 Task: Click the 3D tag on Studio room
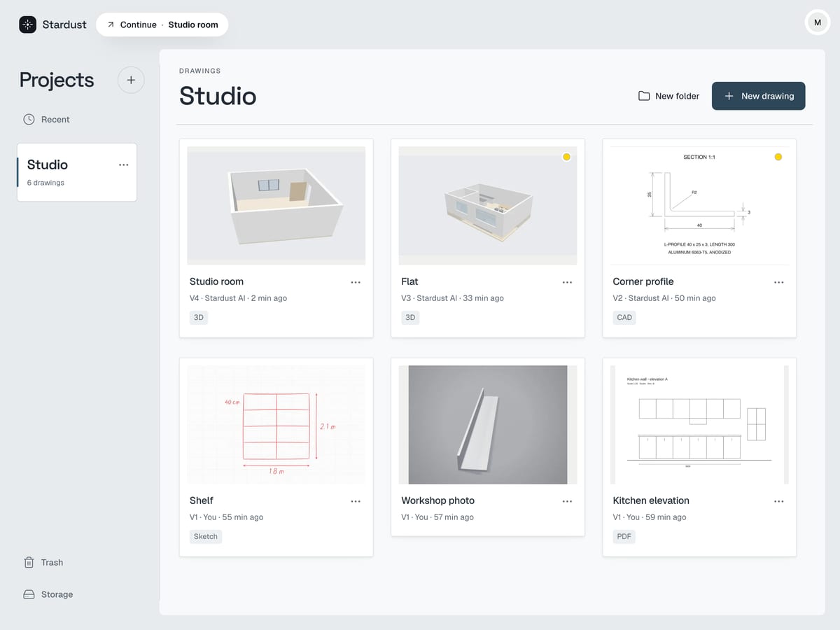click(x=199, y=317)
